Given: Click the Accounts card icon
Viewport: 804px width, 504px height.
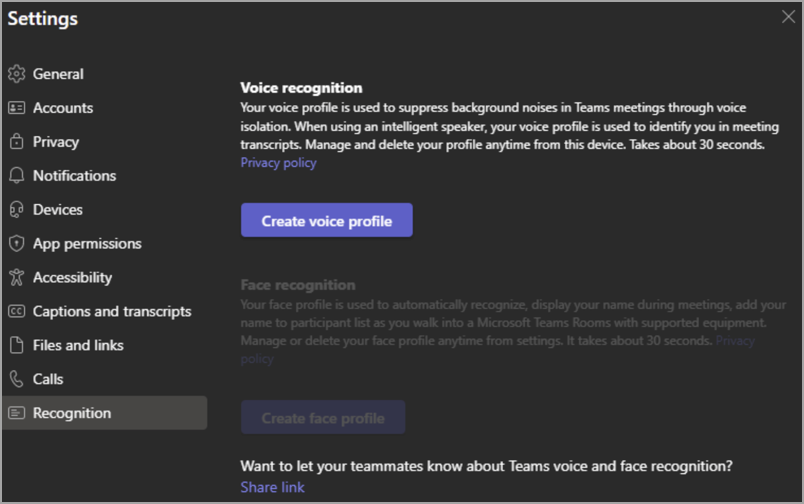Looking at the screenshot, I should [15, 108].
